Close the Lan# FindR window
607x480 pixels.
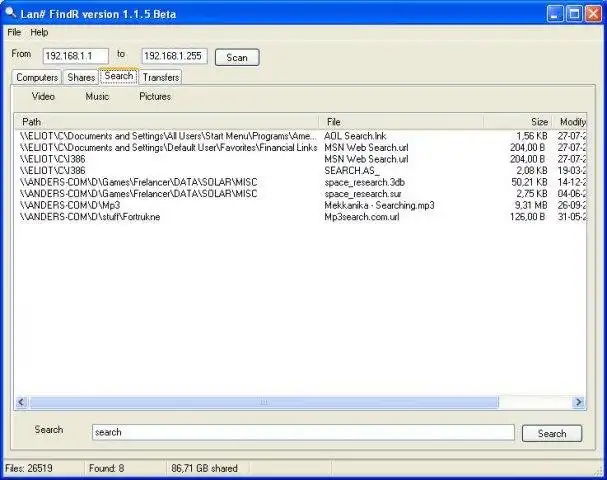pos(593,14)
